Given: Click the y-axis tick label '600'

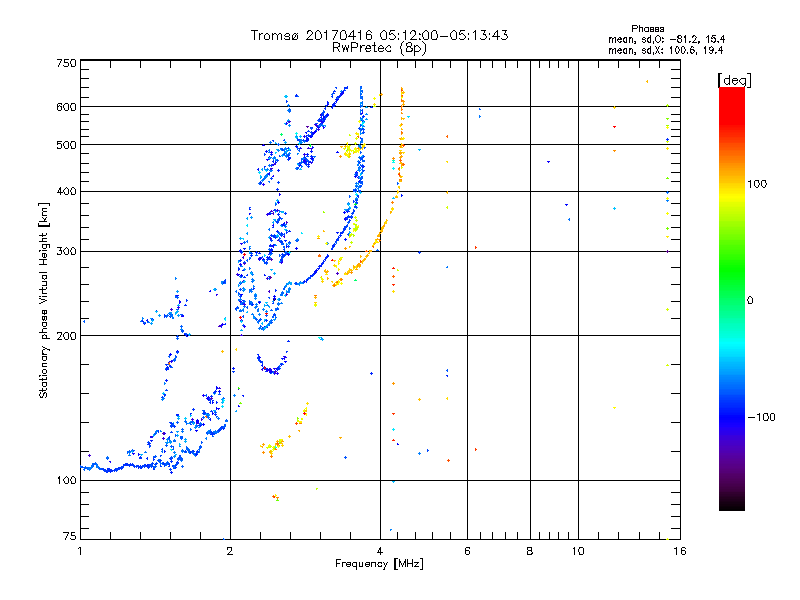Looking at the screenshot, I should 66,107.
